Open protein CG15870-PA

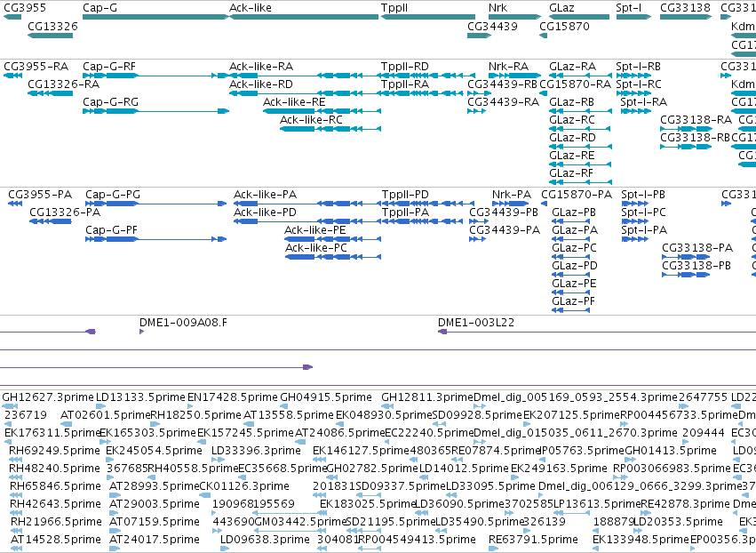(x=577, y=195)
